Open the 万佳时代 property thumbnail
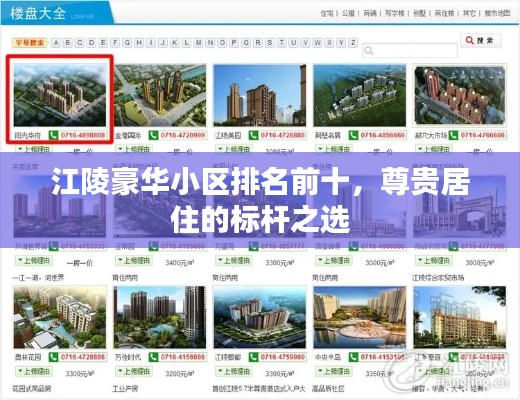The width and height of the screenshot is (520, 400). pos(160,317)
